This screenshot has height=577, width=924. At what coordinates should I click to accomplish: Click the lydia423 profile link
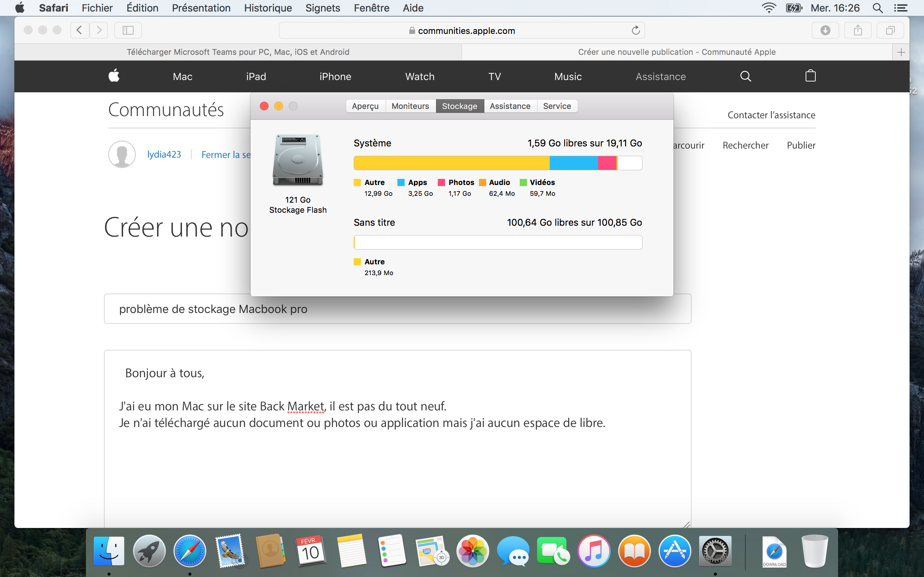(164, 154)
